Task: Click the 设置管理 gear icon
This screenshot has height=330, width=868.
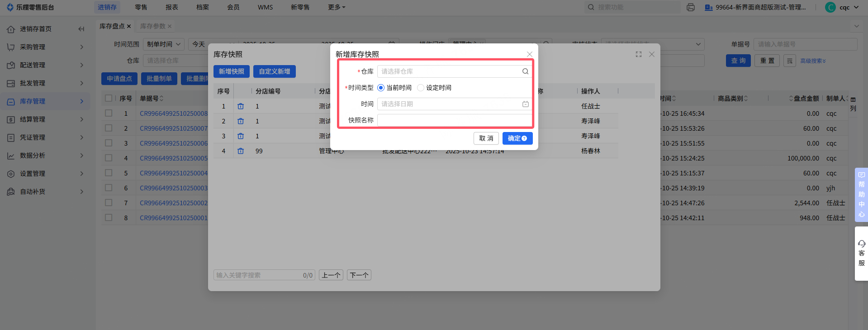Action: point(11,174)
